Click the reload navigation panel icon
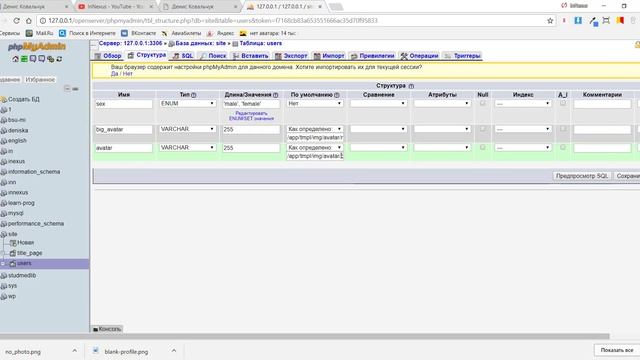 point(59,59)
